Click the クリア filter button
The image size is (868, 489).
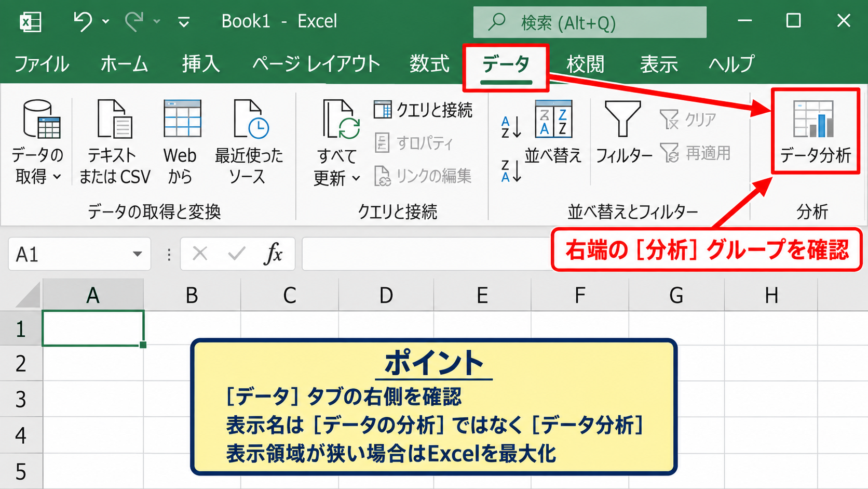point(689,120)
